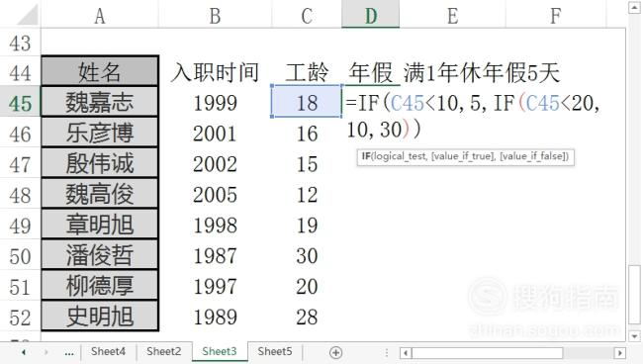This screenshot has height=364, width=643.
Task: Select column A header
Action: pyautogui.click(x=100, y=16)
